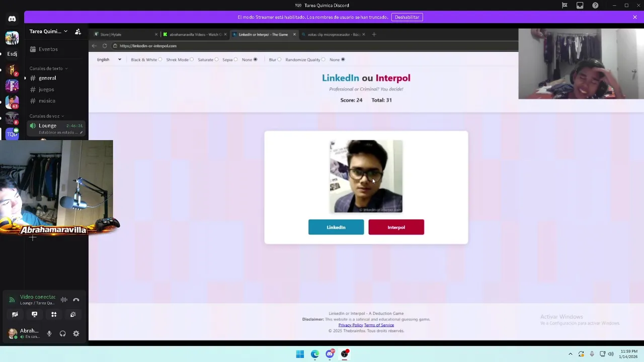Open the OBS recording app in taskbar
Screen dimensions: 644x362
point(345,354)
